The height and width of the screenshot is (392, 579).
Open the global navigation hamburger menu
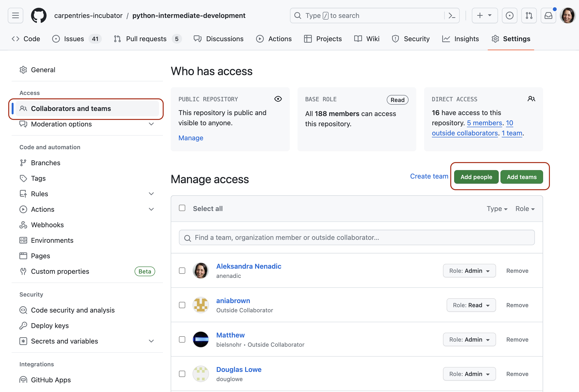15,15
